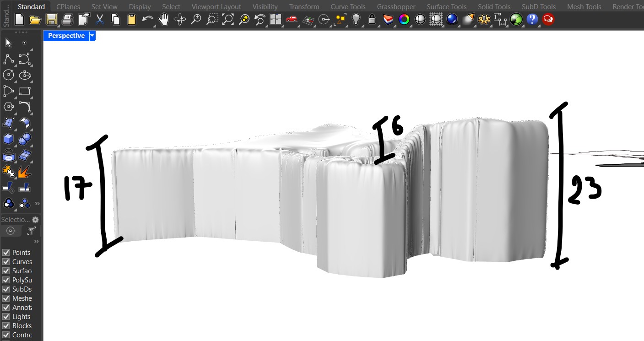
Task: Click the funnel filter tab icon
Action: point(31,231)
